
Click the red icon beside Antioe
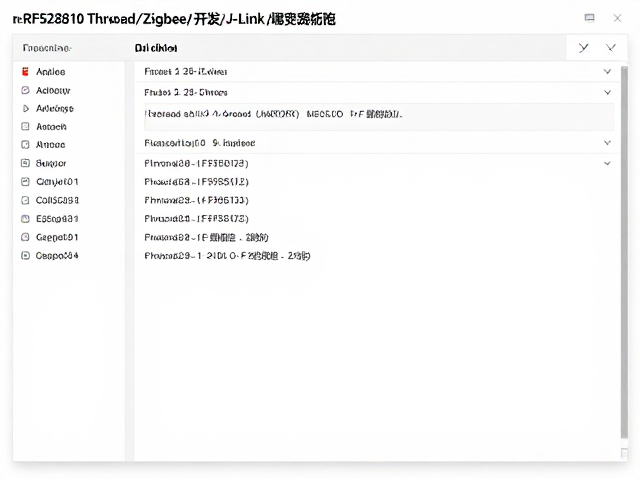pos(25,71)
